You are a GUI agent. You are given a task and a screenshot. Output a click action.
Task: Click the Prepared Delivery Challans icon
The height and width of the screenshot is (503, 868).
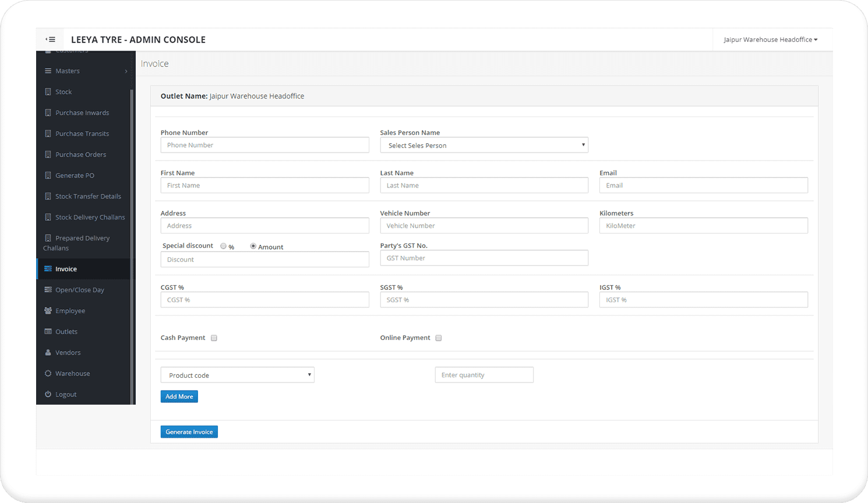(48, 238)
